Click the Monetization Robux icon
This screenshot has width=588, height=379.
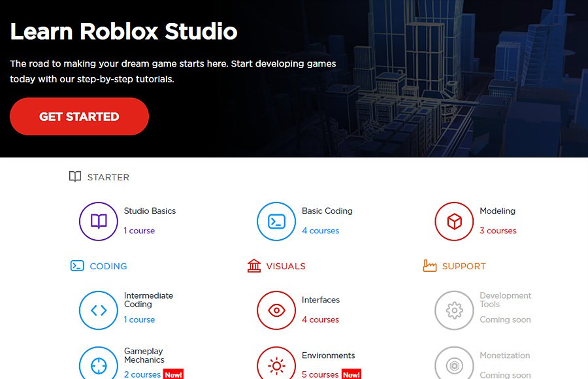tap(454, 363)
